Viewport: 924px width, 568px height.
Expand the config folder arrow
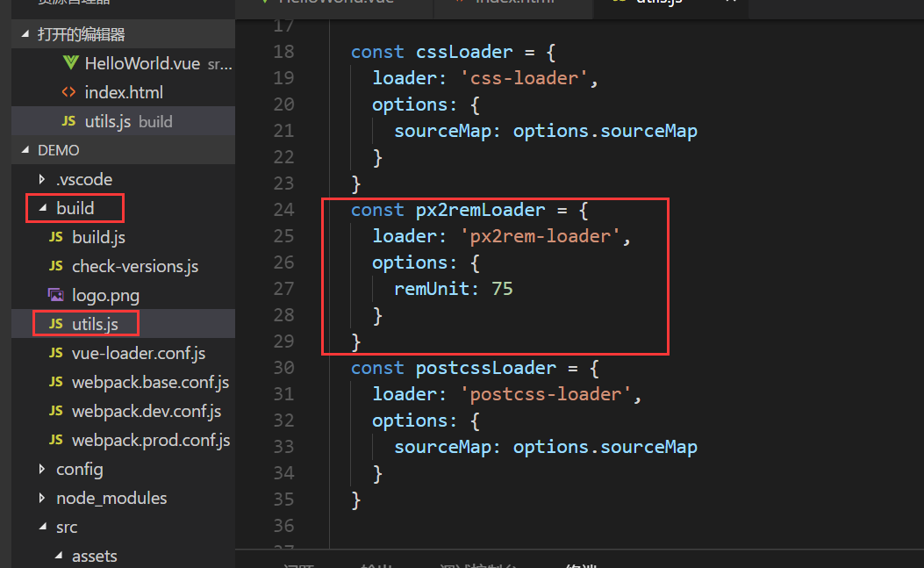click(x=42, y=469)
